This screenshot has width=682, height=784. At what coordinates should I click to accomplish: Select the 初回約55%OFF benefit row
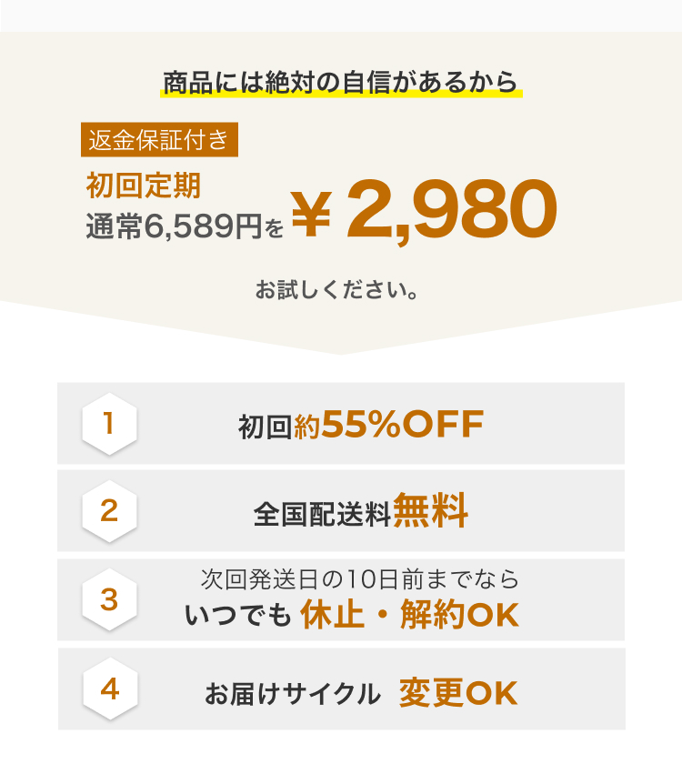(x=341, y=424)
